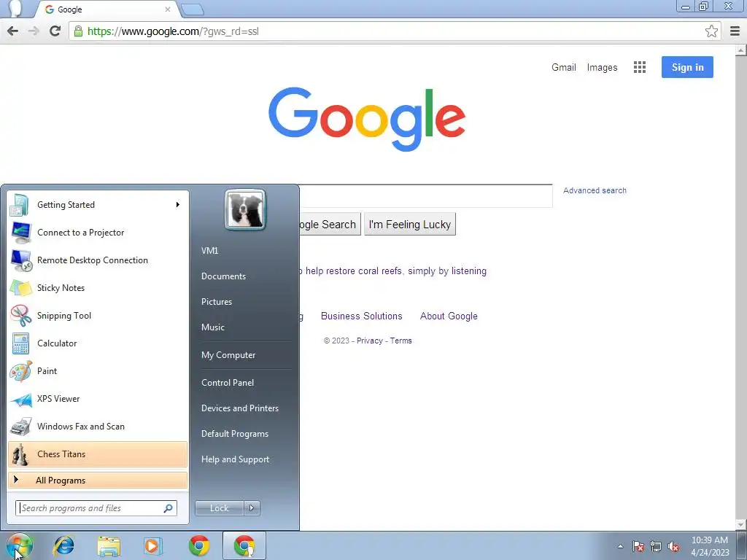Viewport: 747px width, 560px height.
Task: Click the Google Search button
Action: coord(330,225)
